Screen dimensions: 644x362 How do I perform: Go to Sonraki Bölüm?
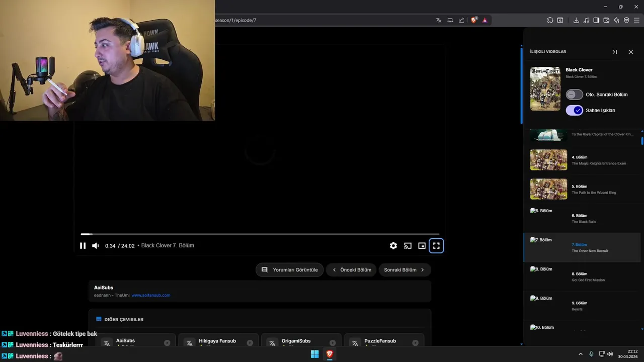tap(405, 270)
